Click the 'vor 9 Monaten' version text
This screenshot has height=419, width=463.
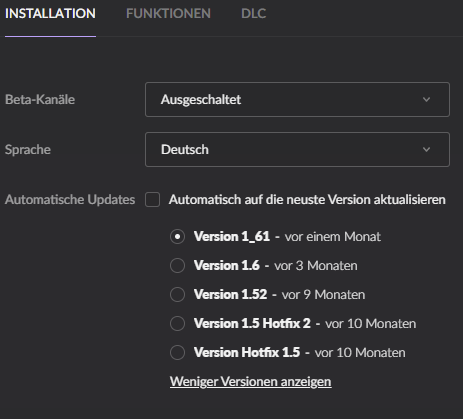[x=323, y=295]
